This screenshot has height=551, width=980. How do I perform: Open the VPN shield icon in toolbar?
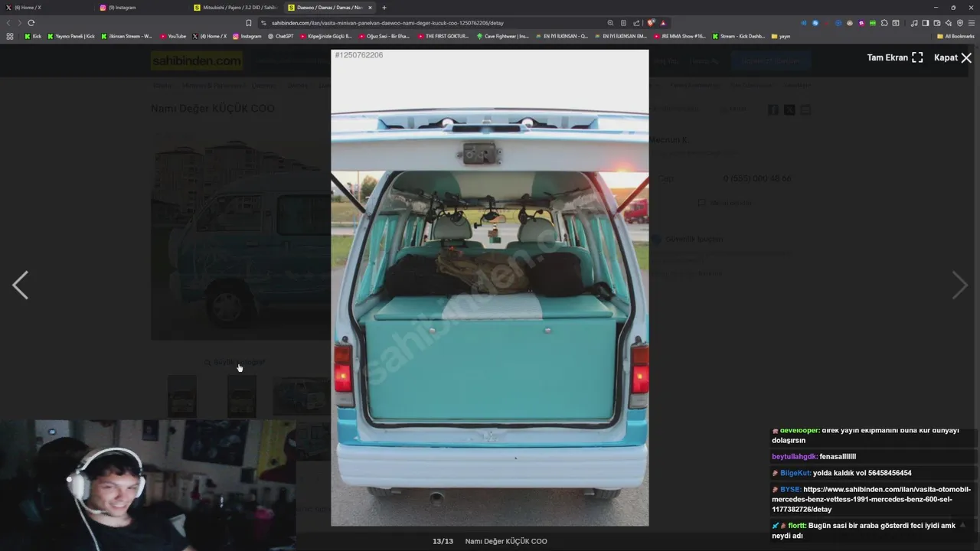(960, 23)
